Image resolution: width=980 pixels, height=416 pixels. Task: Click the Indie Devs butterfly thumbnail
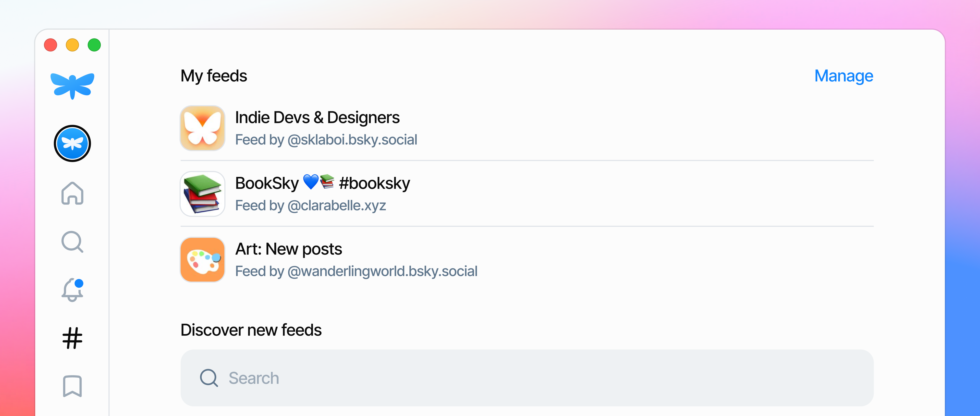coord(202,128)
